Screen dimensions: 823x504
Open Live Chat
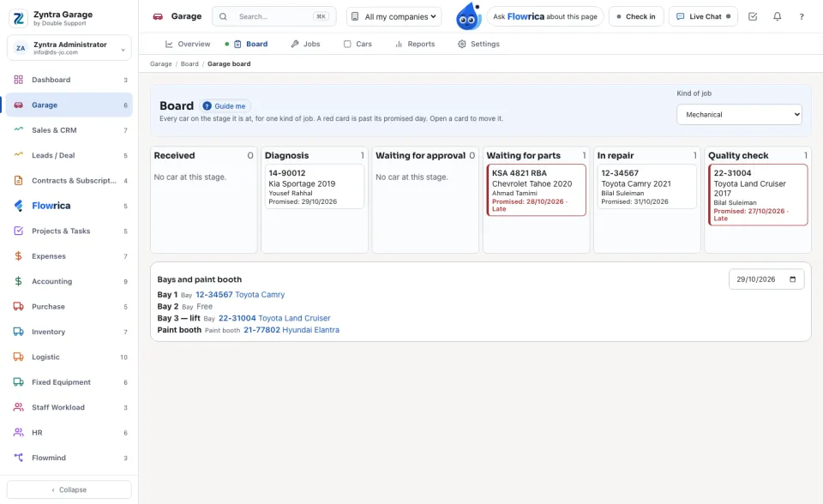coord(703,17)
